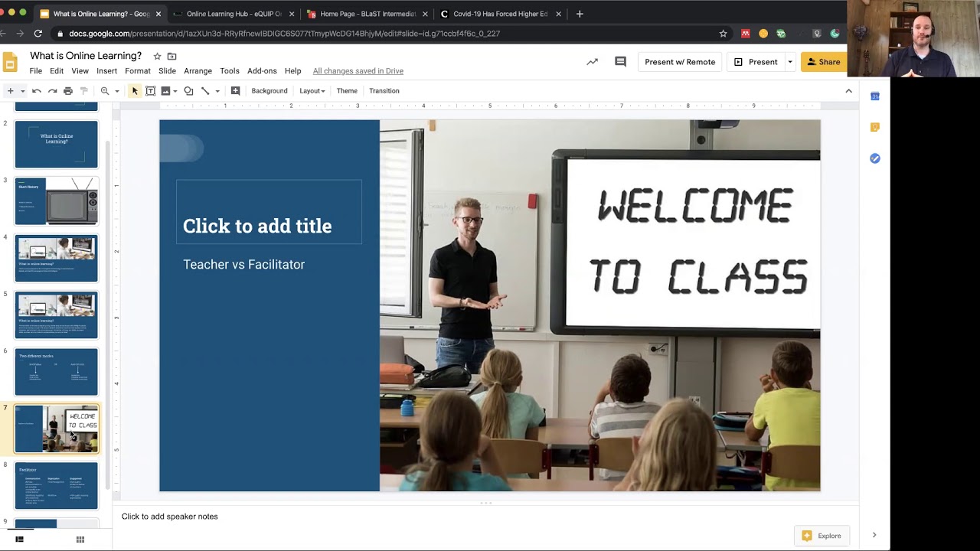This screenshot has width=980, height=551.
Task: Click the Add comment icon in toolbar
Action: coord(235,91)
